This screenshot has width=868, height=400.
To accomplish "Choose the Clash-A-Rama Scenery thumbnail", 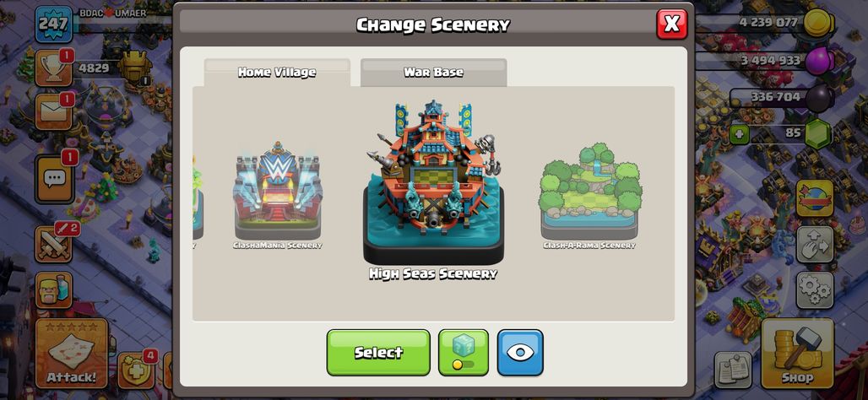I will pyautogui.click(x=589, y=195).
